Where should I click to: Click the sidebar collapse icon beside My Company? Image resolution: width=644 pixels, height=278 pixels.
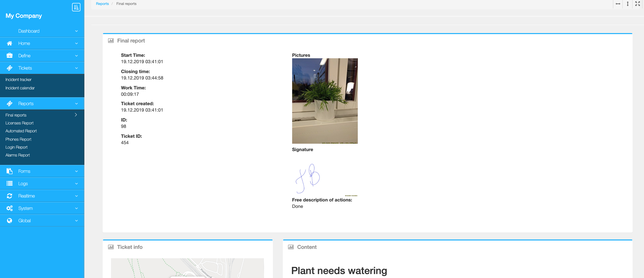click(76, 7)
